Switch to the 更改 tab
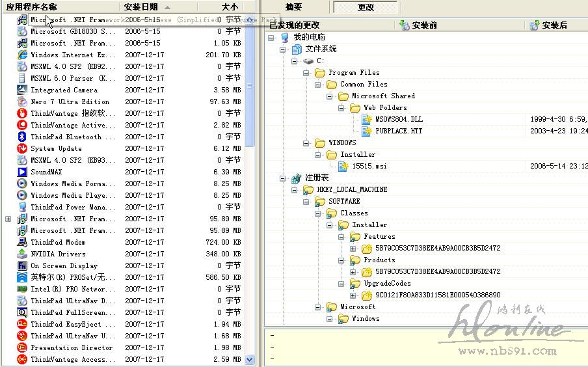 pos(366,7)
